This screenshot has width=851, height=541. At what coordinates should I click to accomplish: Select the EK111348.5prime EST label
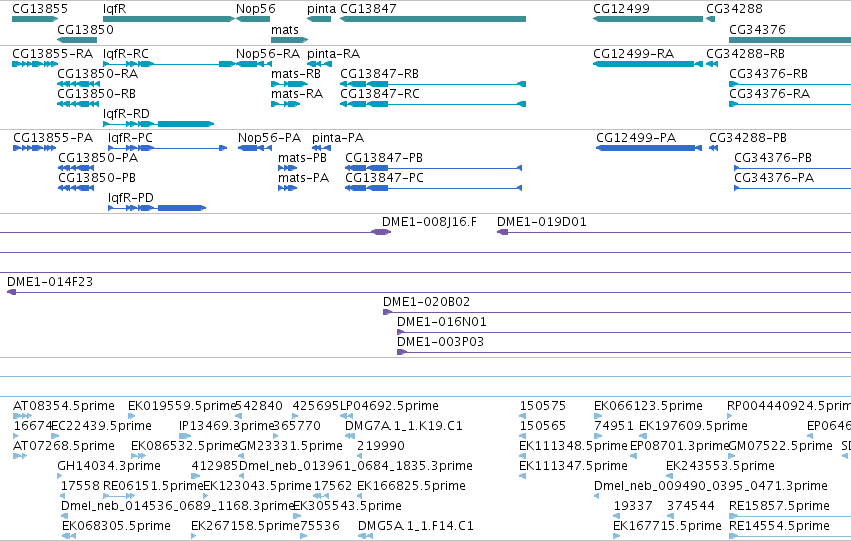573,446
